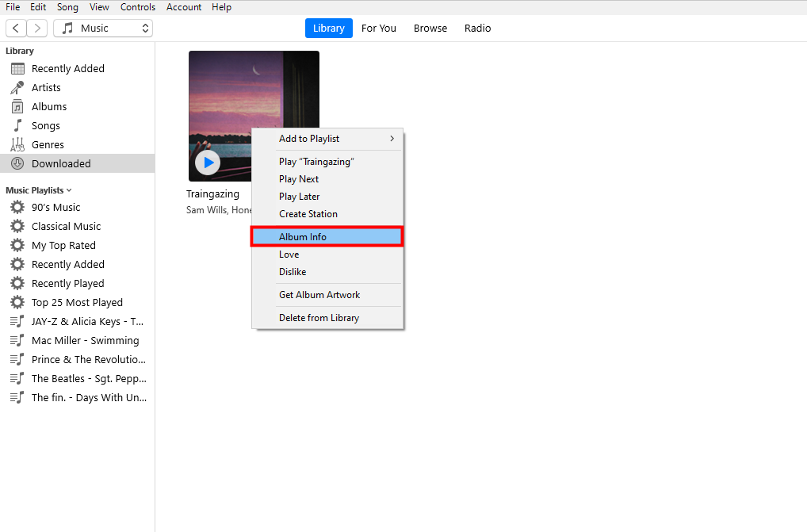807x532 pixels.
Task: Switch to the Browse tab
Action: pyautogui.click(x=430, y=29)
